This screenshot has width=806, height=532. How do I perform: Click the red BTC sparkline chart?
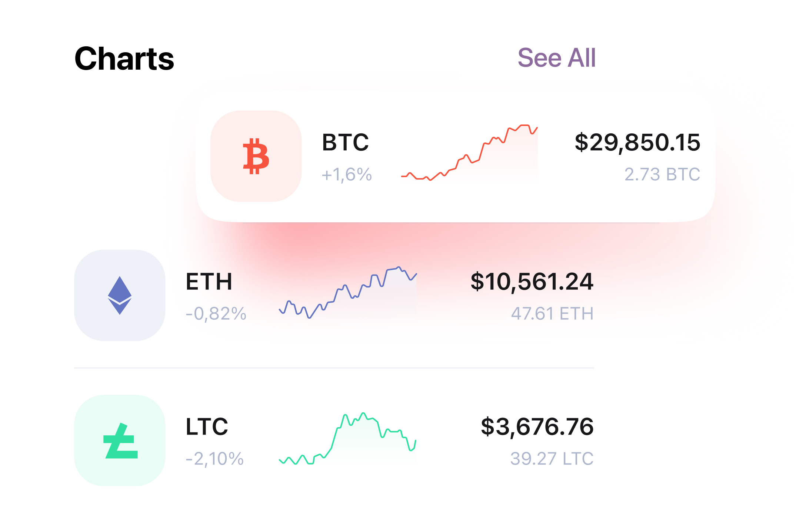click(469, 153)
